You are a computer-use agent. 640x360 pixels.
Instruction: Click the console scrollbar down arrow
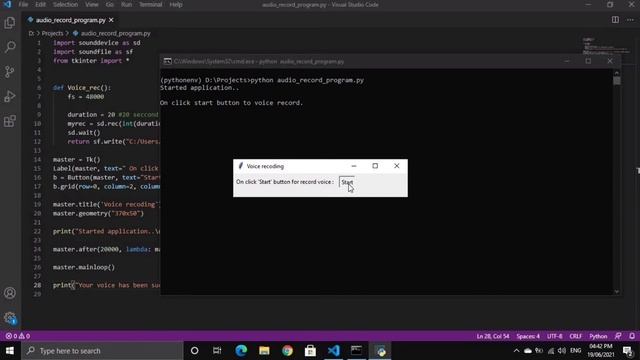coord(617,291)
